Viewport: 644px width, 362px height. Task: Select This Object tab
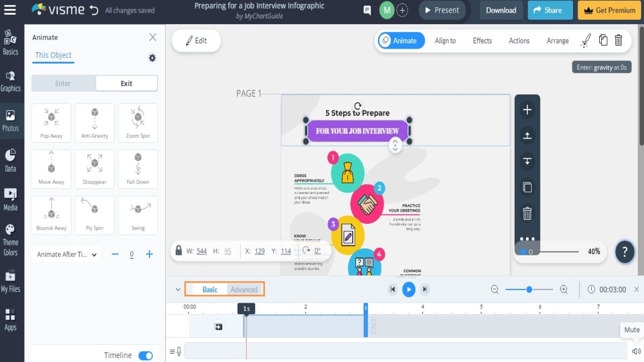point(53,55)
